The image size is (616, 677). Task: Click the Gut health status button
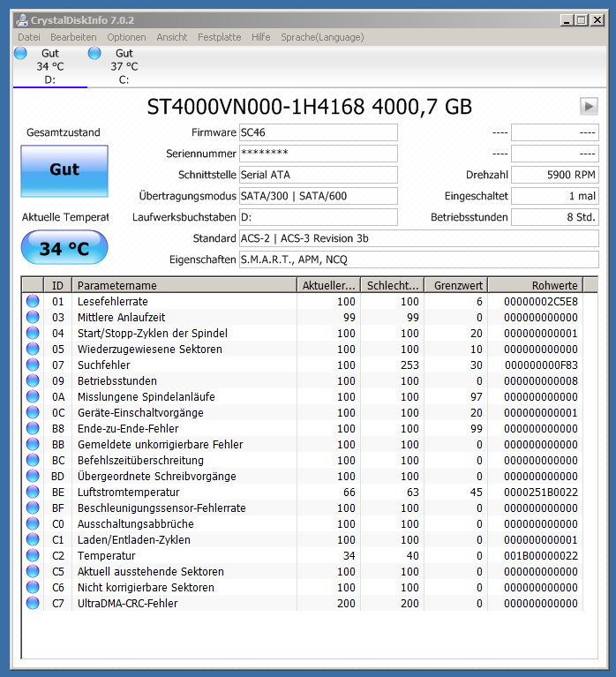coord(64,171)
